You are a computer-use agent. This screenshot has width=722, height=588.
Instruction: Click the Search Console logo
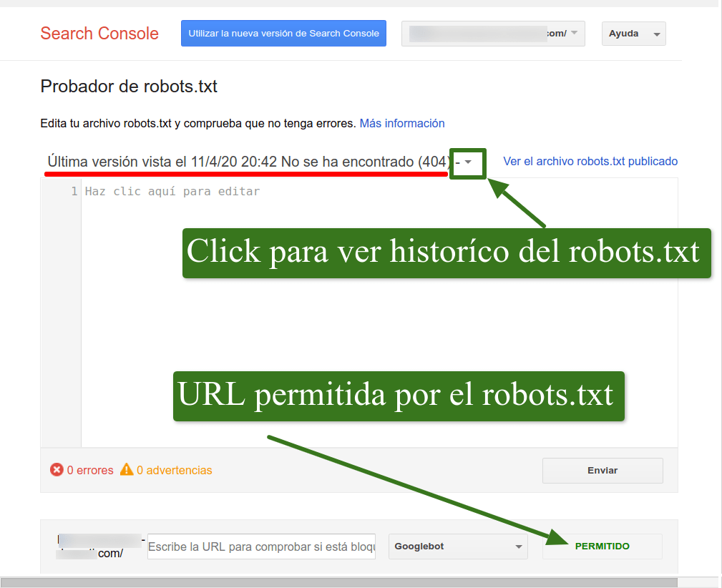point(99,34)
